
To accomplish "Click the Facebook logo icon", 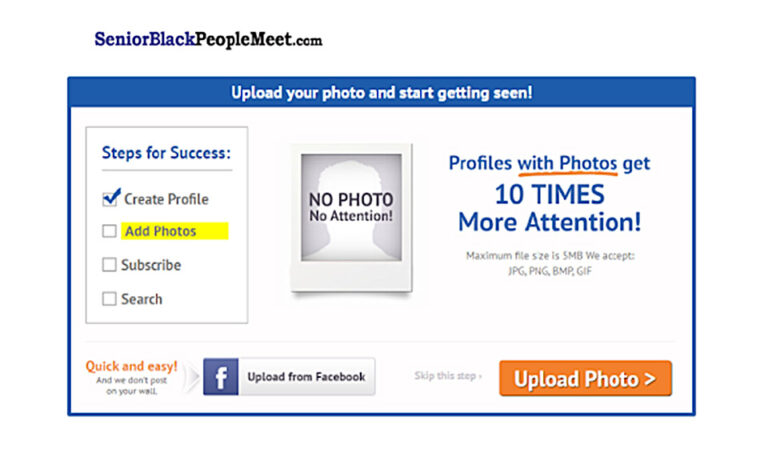I will [221, 377].
